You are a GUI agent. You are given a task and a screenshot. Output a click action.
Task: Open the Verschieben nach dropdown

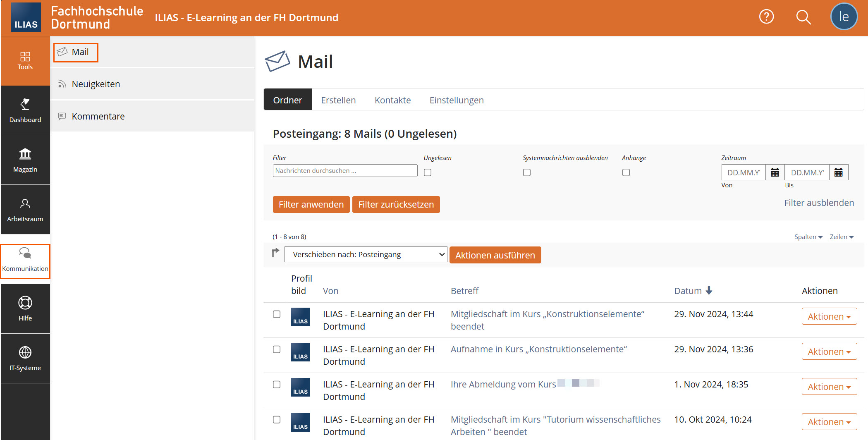pyautogui.click(x=366, y=254)
